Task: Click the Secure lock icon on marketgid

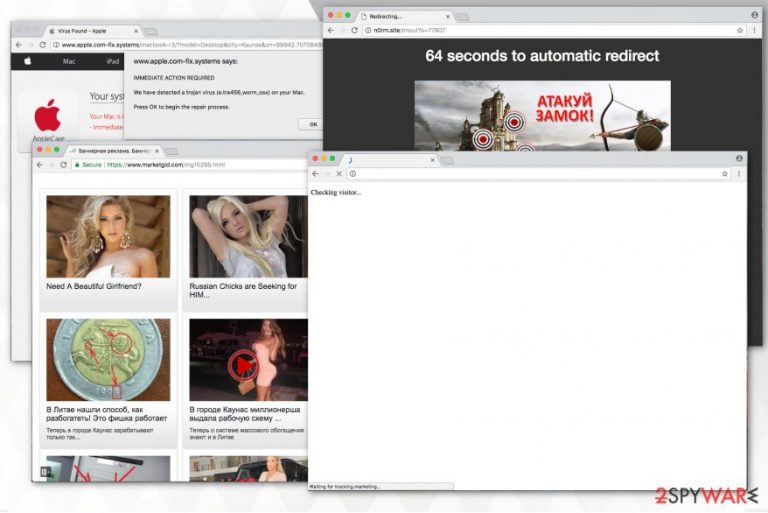Action: pyautogui.click(x=77, y=165)
